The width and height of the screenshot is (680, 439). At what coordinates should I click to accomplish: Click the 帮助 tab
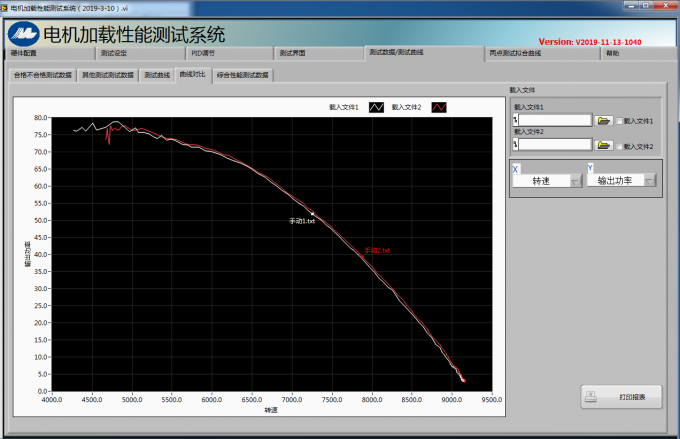(612, 53)
